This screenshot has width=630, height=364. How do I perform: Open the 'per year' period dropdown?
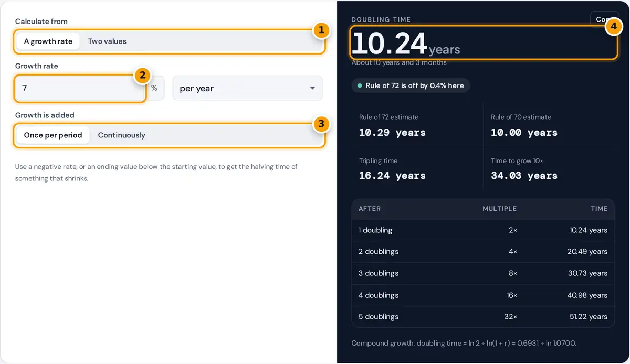coord(247,89)
